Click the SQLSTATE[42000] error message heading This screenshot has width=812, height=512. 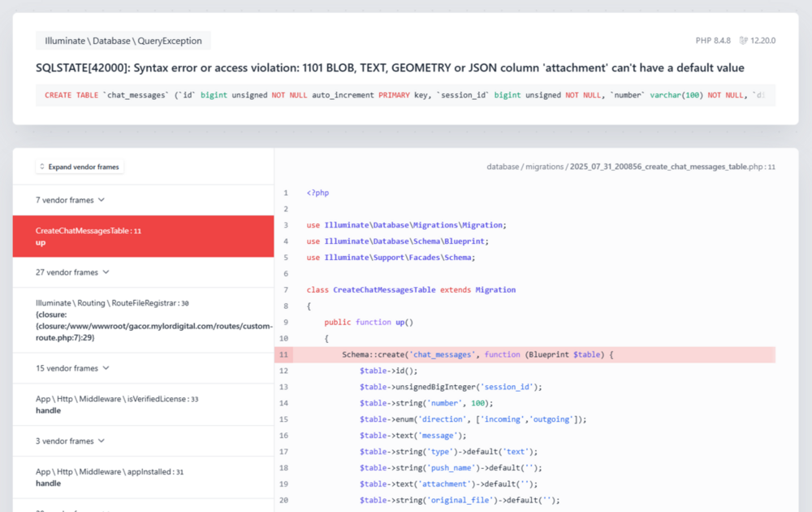390,68
